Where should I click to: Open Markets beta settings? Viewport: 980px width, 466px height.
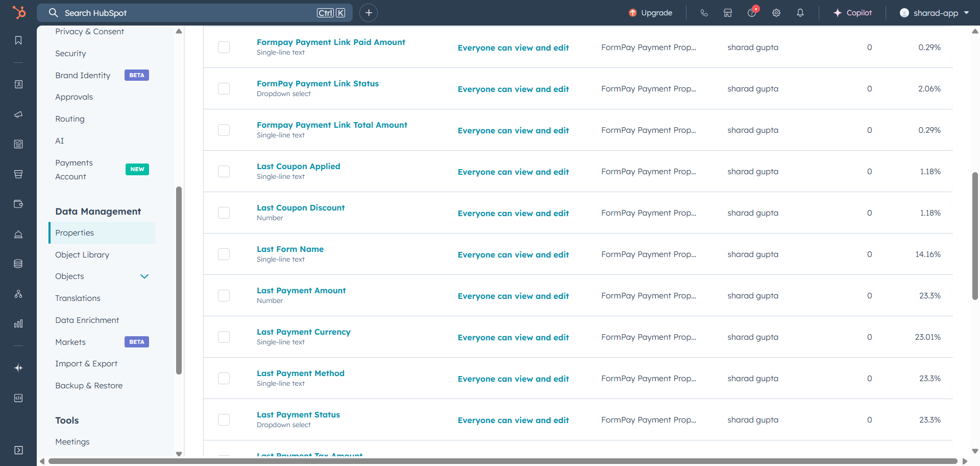70,342
